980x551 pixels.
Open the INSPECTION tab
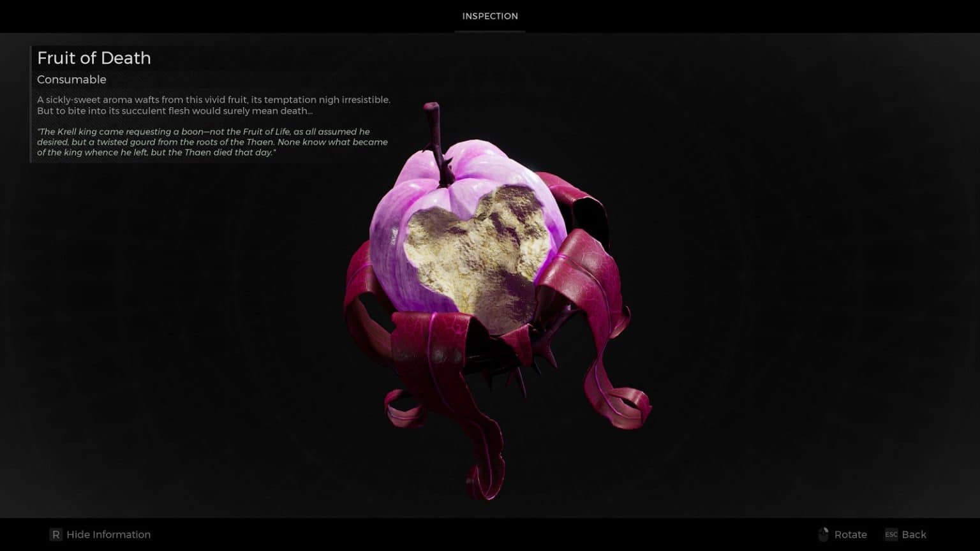click(x=490, y=16)
